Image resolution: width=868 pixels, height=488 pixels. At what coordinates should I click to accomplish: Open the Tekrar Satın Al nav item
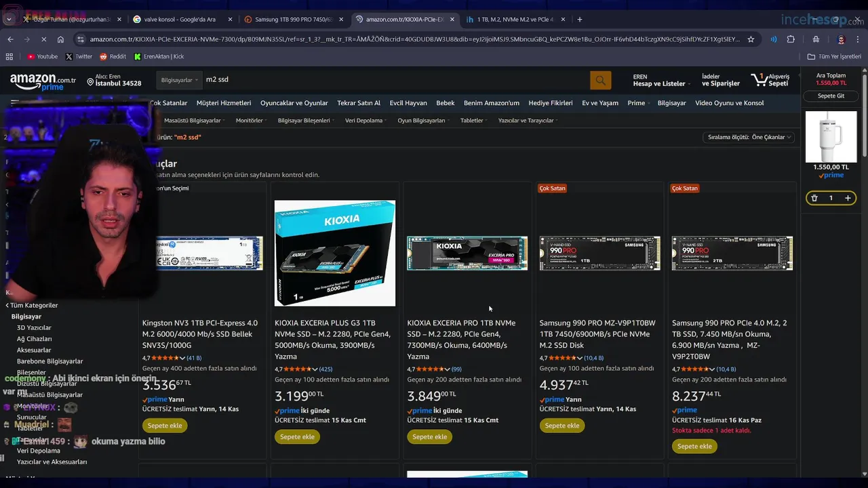(x=359, y=103)
